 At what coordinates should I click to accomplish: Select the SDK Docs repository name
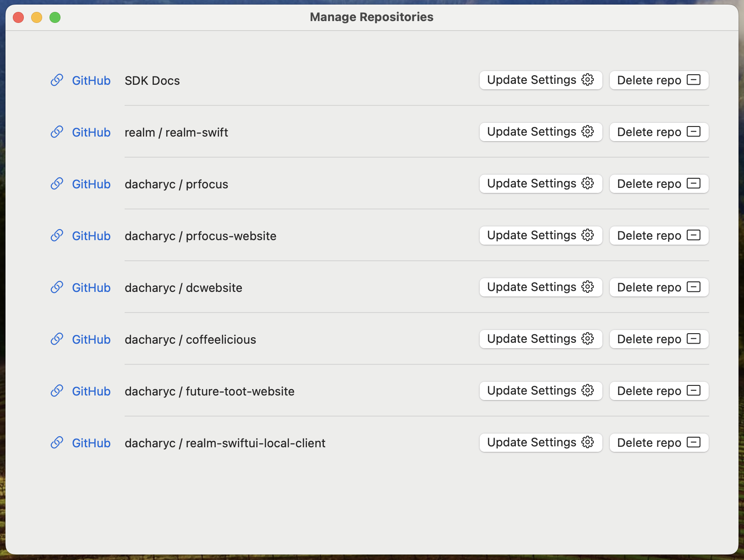[x=152, y=81]
